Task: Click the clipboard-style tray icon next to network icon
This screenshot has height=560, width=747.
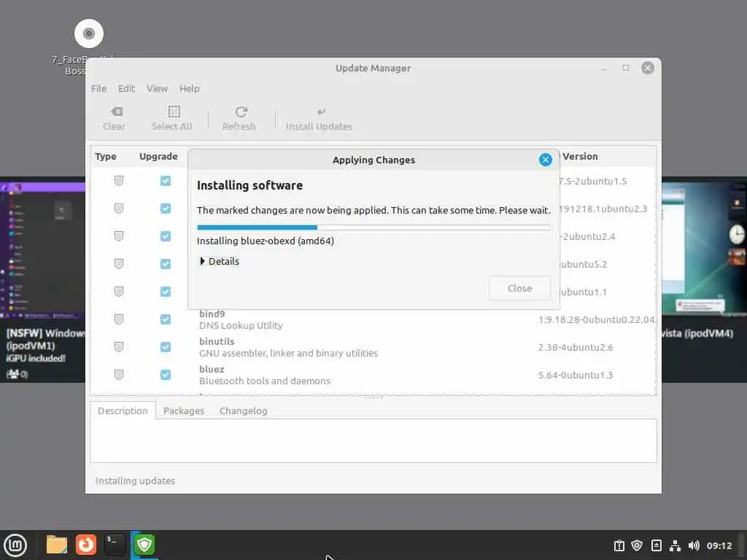Action: (656, 545)
